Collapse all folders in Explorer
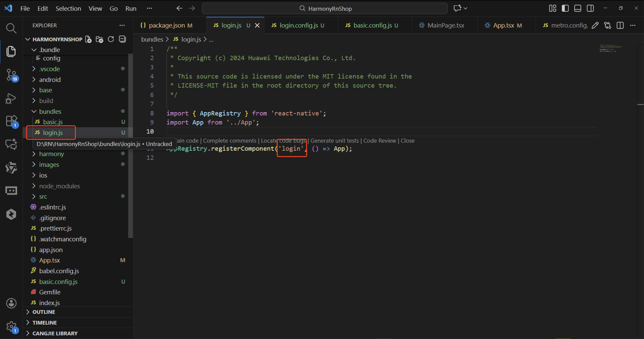Screen dimensions: 644x339 tap(122, 39)
